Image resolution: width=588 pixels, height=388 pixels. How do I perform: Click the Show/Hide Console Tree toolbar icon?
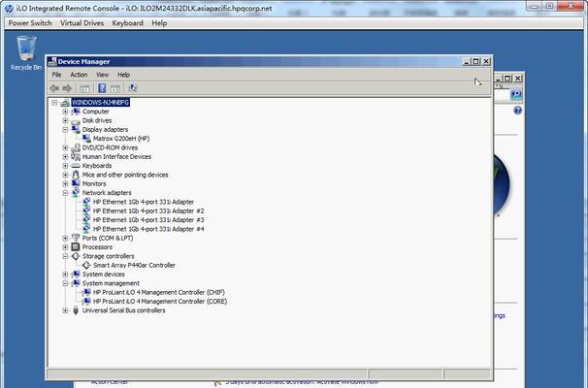click(x=84, y=88)
